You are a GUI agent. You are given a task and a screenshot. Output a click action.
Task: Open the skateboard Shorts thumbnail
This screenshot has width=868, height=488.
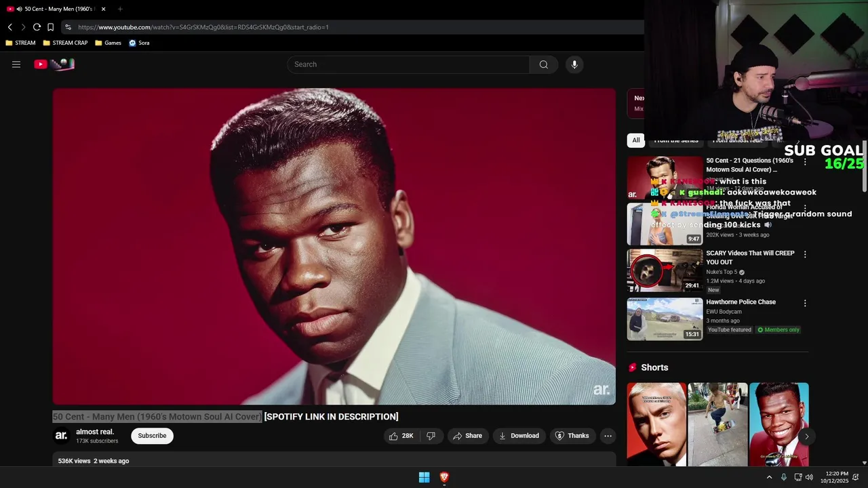(x=717, y=425)
